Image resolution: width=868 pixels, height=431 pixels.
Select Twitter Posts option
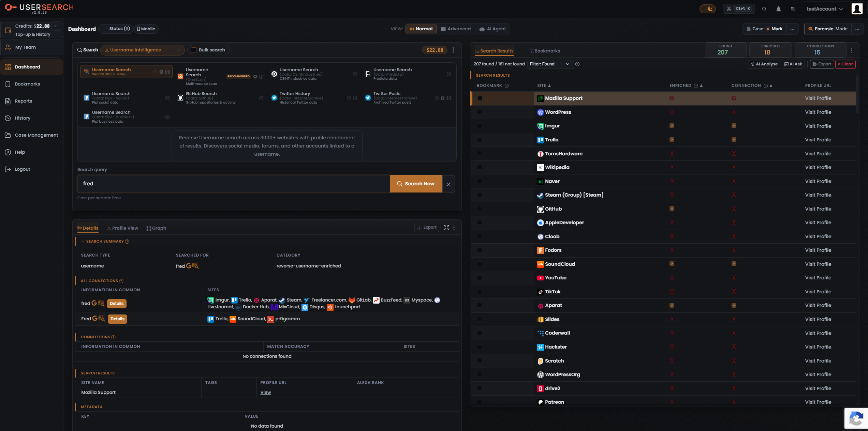click(408, 98)
